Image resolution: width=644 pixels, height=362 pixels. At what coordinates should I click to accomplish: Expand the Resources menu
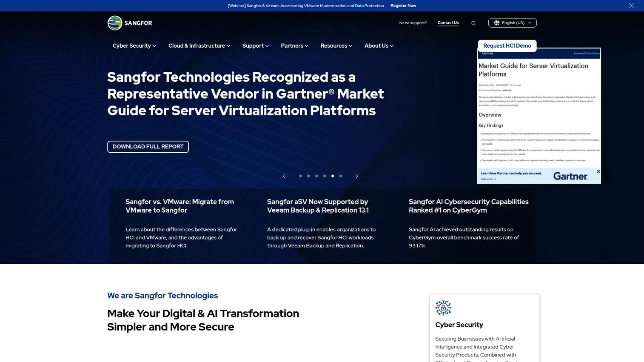[x=336, y=46]
